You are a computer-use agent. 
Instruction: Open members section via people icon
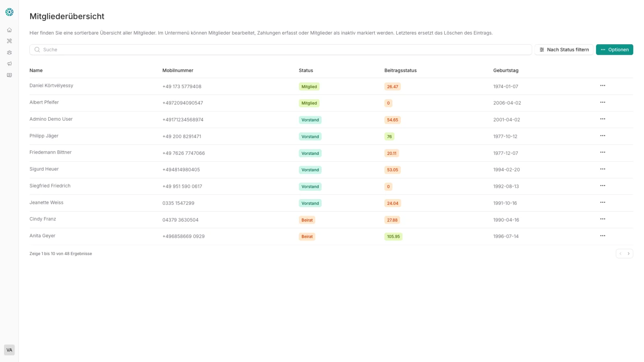point(9,52)
